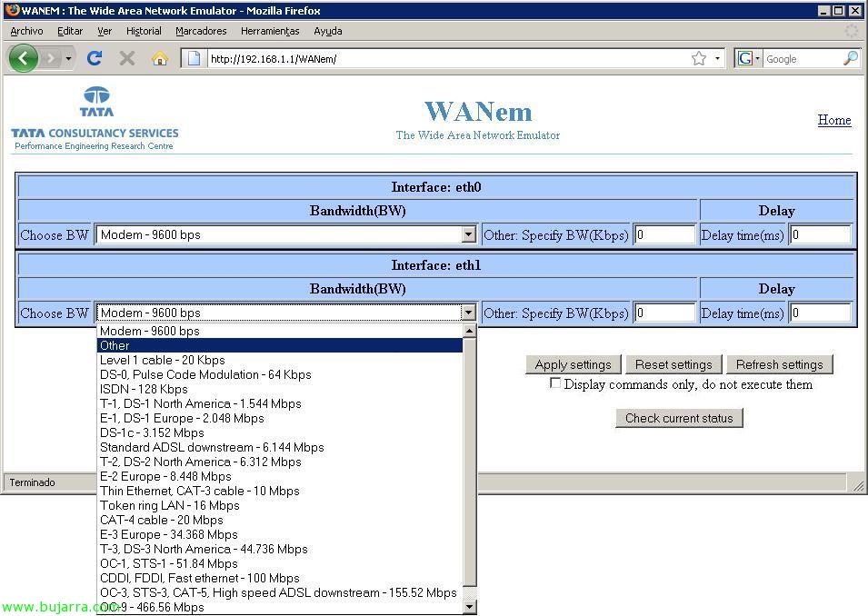Click eth1 Specify BW(Kbps) field

[x=664, y=313]
